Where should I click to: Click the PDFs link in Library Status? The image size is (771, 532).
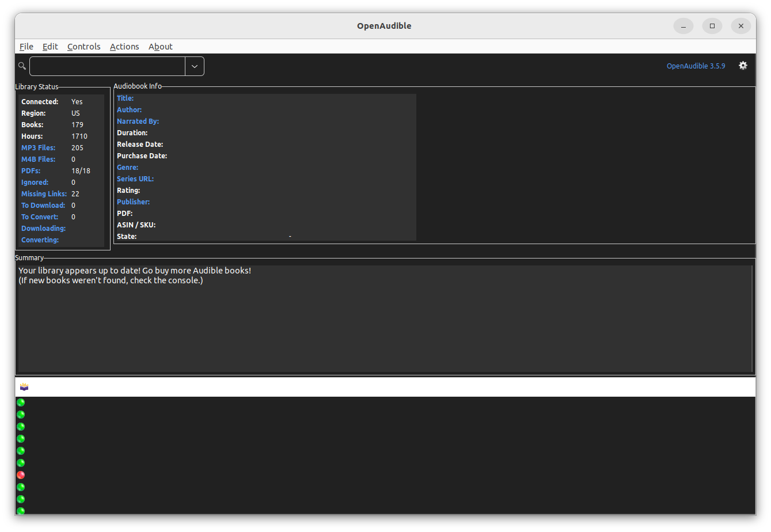(x=31, y=171)
